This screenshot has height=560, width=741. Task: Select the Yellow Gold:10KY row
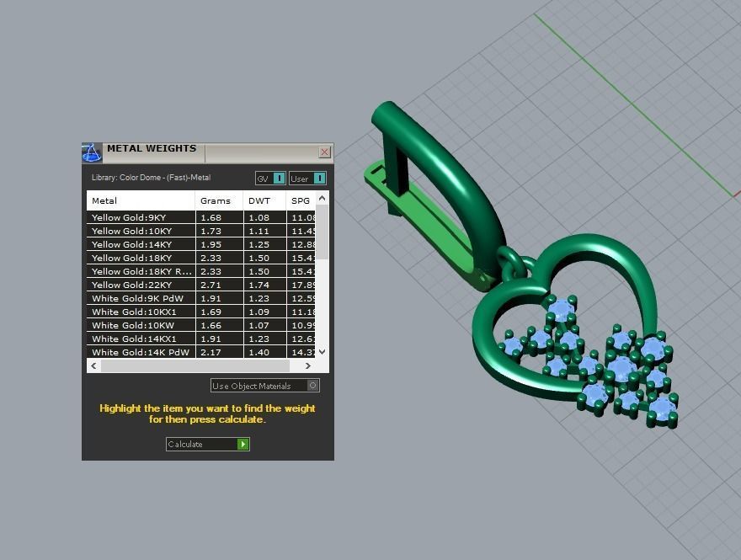click(x=201, y=231)
